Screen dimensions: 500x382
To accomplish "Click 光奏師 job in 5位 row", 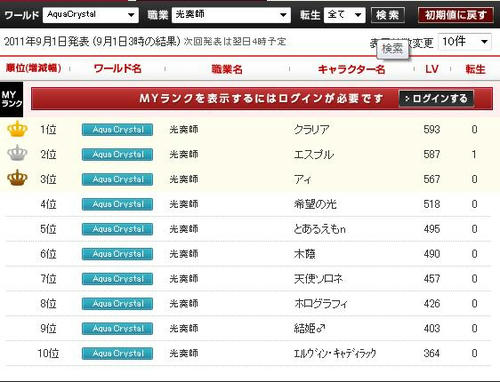I will 184,229.
